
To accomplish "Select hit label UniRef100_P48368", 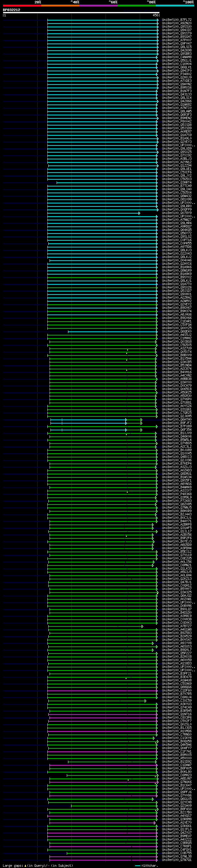I will click(x=177, y=494).
